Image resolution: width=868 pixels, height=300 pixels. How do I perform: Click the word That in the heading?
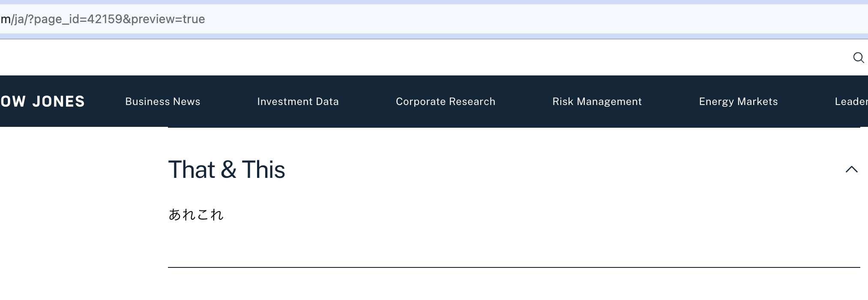192,169
